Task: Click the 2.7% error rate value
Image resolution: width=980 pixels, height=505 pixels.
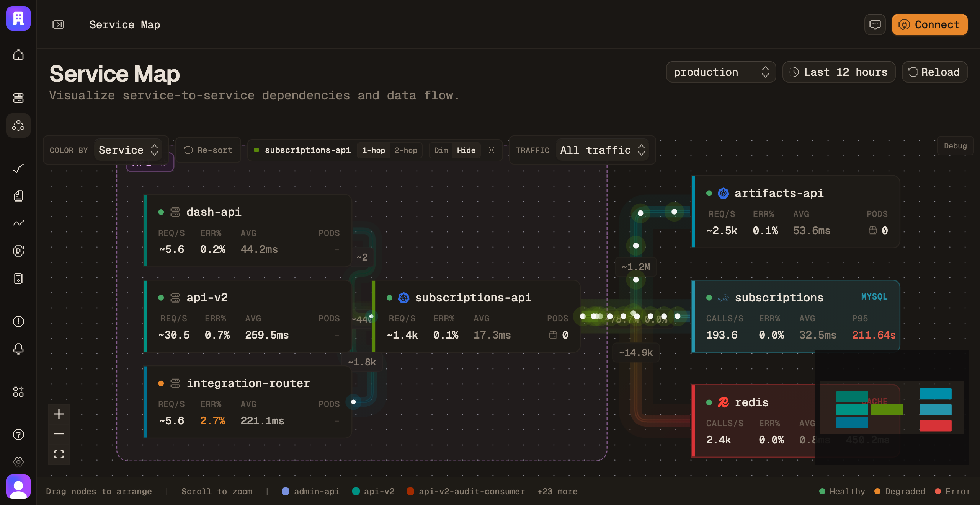Action: (213, 421)
